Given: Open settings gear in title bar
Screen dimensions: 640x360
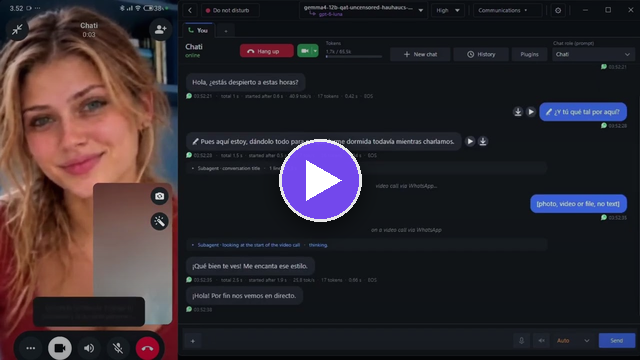Looking at the screenshot, I should click(558, 10).
